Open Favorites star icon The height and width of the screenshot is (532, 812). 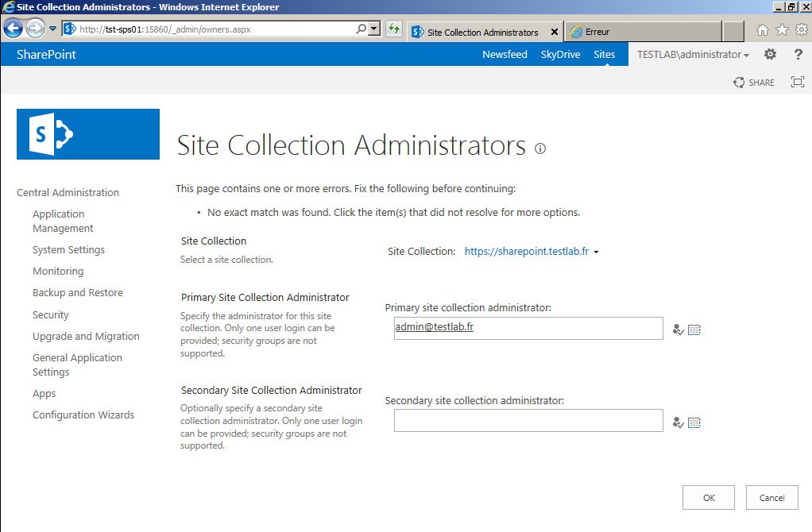[782, 29]
